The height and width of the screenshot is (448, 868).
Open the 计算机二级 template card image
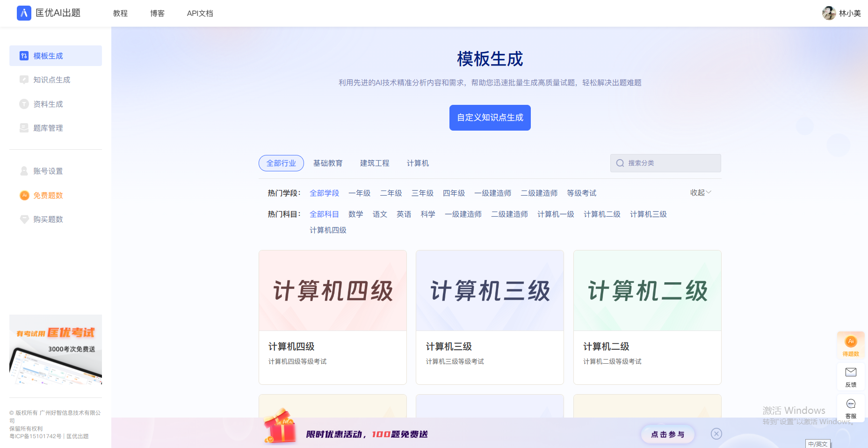(647, 291)
